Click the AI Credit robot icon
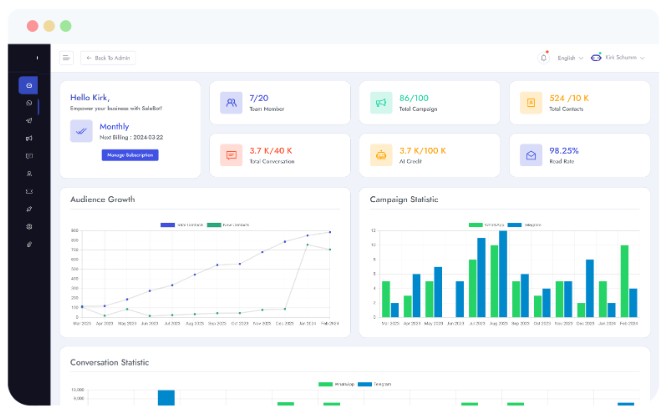Viewport: 672px width, 417px height. (x=381, y=155)
